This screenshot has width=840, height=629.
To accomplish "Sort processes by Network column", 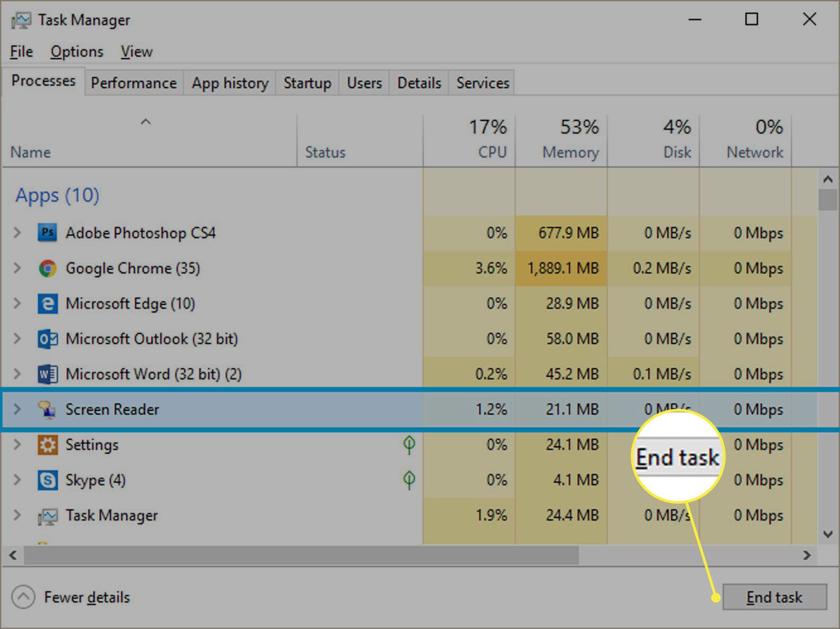I will (x=745, y=141).
